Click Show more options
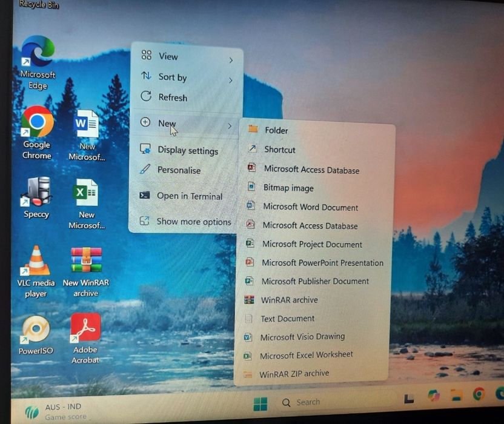The image size is (504, 424). 184,222
